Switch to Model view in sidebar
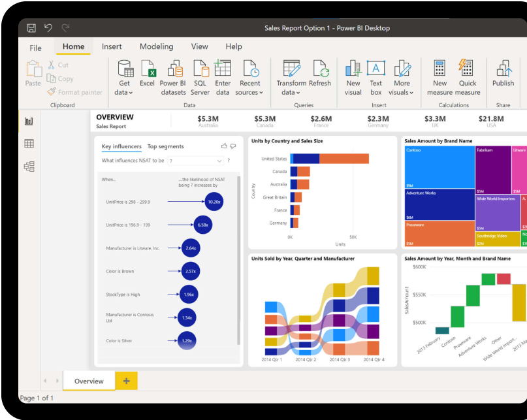Screen dimensions: 527x420 (x=29, y=167)
